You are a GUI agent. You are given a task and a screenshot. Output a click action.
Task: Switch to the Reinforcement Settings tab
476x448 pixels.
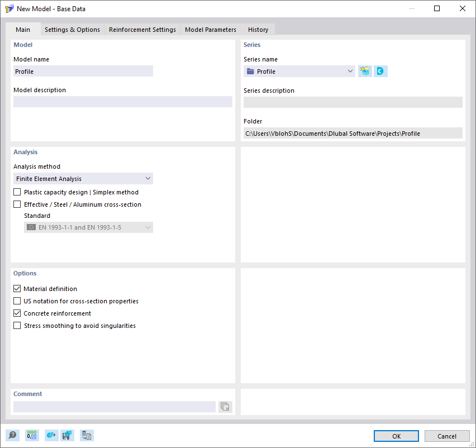coord(142,30)
